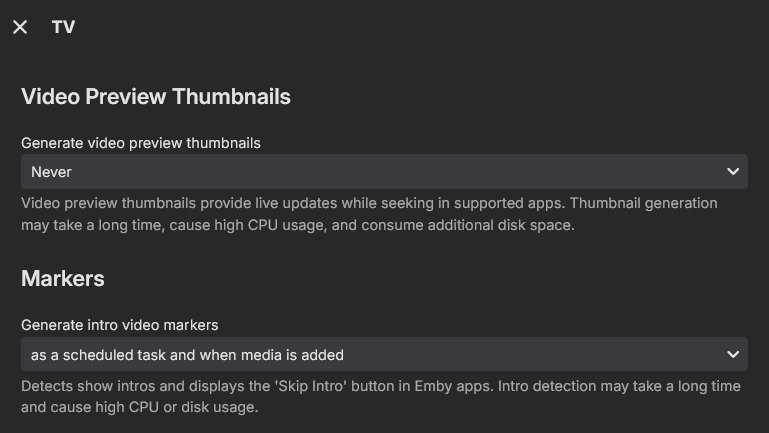Click the chevron arrow on the Never dropdown
This screenshot has height=433, width=769.
733,172
